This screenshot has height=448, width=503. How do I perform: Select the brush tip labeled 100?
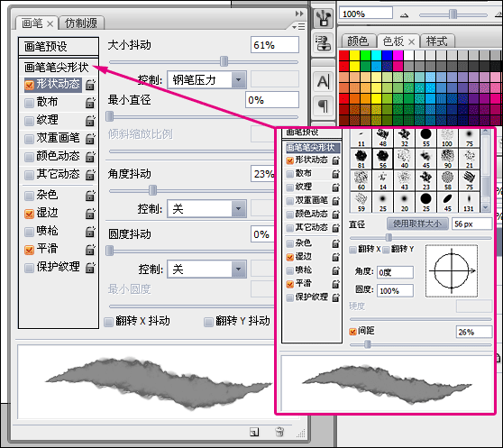click(447, 137)
